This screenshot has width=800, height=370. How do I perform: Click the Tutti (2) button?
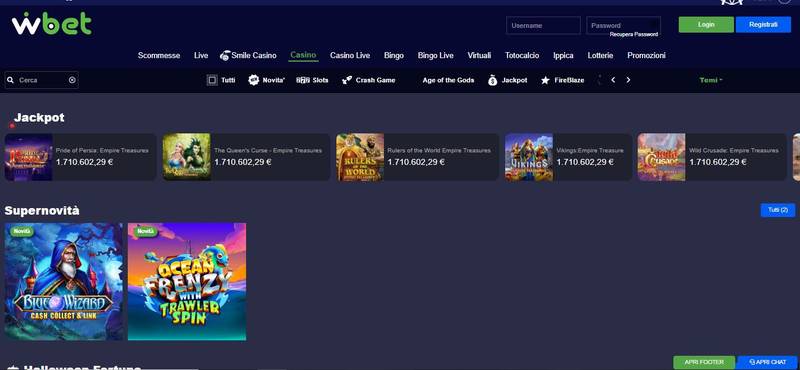pyautogui.click(x=778, y=210)
